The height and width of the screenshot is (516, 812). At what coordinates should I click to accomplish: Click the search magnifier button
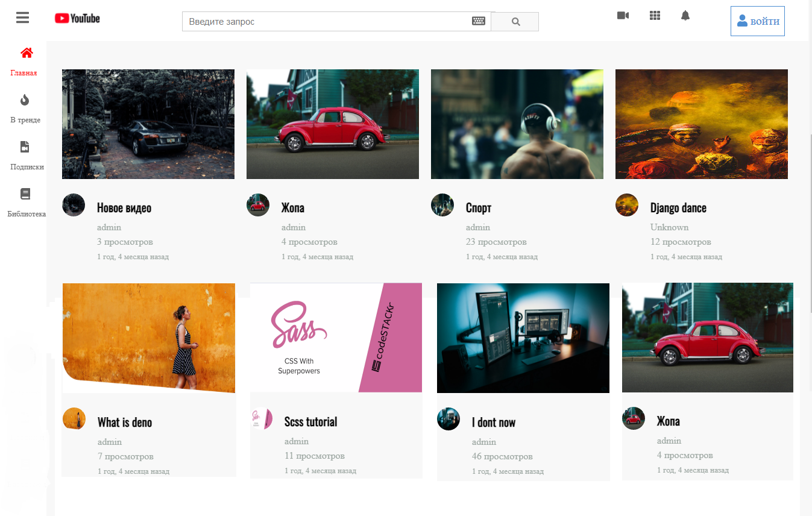515,22
